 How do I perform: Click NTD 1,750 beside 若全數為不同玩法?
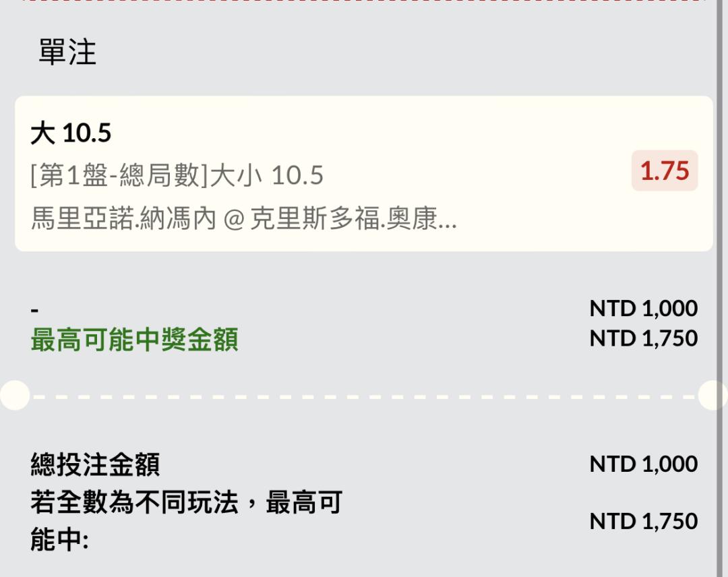[x=643, y=521]
